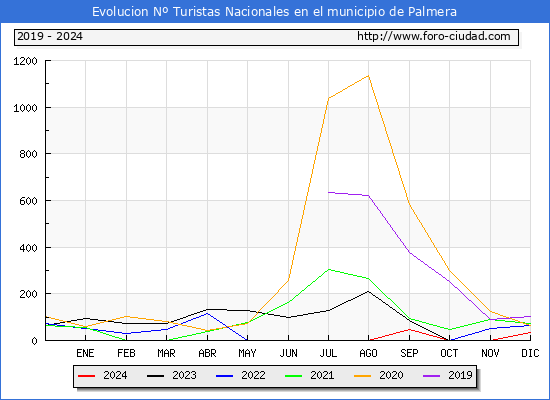This screenshot has height=400, width=550.
Task: Click the orange 2020 legend swatch
Action: (x=363, y=376)
